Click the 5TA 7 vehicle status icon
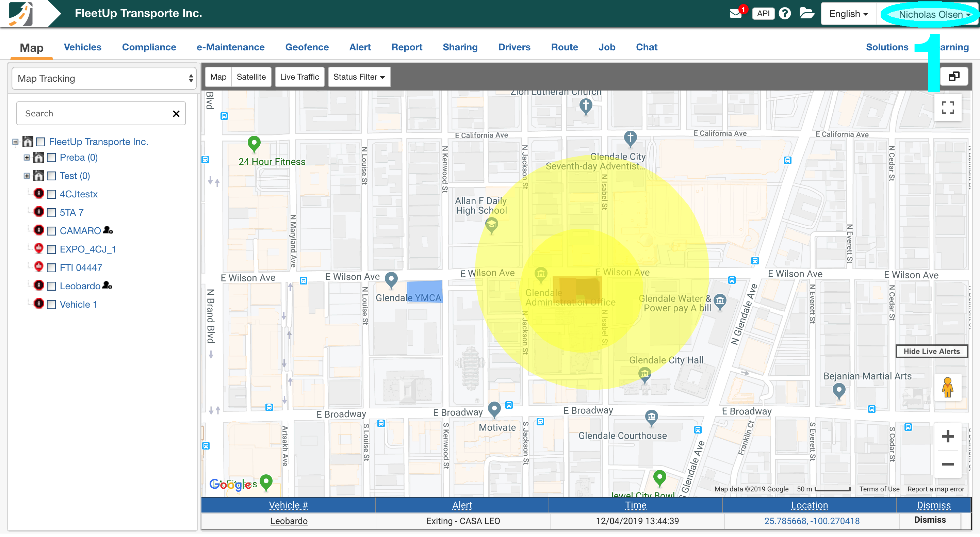This screenshot has width=980, height=537. click(x=39, y=212)
